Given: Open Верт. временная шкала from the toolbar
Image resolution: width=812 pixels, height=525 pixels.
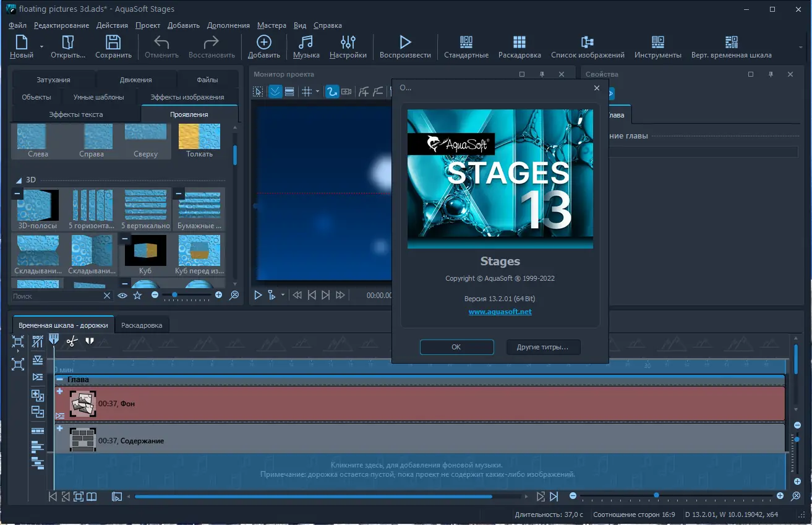Looking at the screenshot, I should (x=730, y=46).
